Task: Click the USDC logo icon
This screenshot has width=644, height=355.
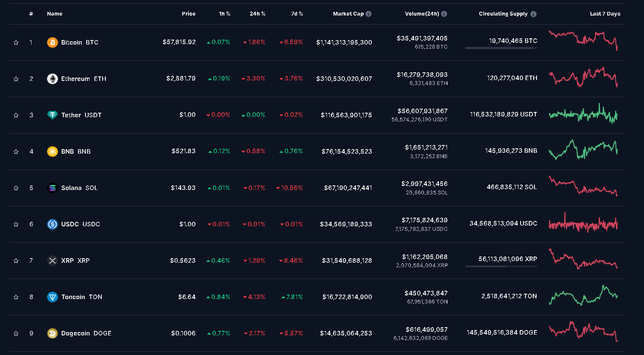Action: point(52,224)
